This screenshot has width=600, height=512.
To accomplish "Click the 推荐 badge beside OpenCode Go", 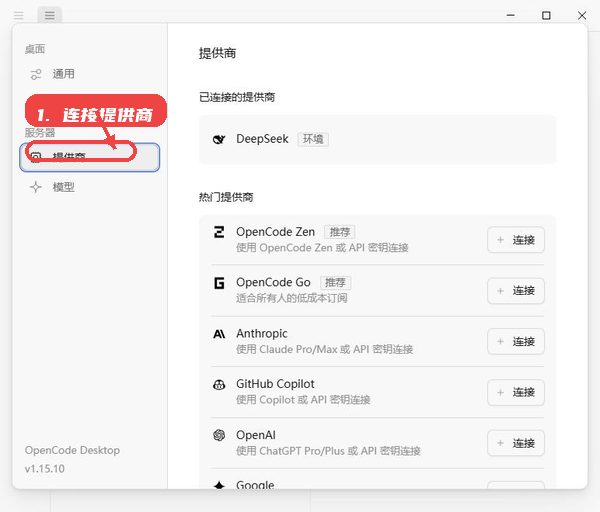I will (335, 283).
